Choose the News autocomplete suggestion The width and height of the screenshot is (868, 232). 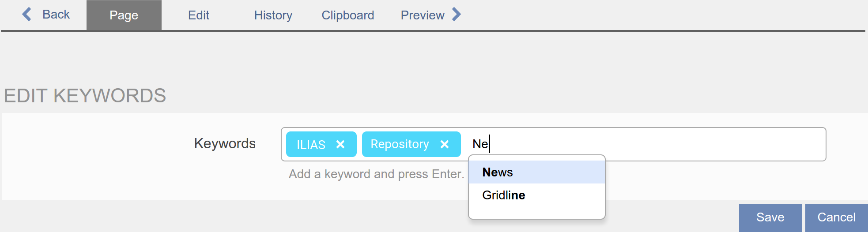point(498,172)
